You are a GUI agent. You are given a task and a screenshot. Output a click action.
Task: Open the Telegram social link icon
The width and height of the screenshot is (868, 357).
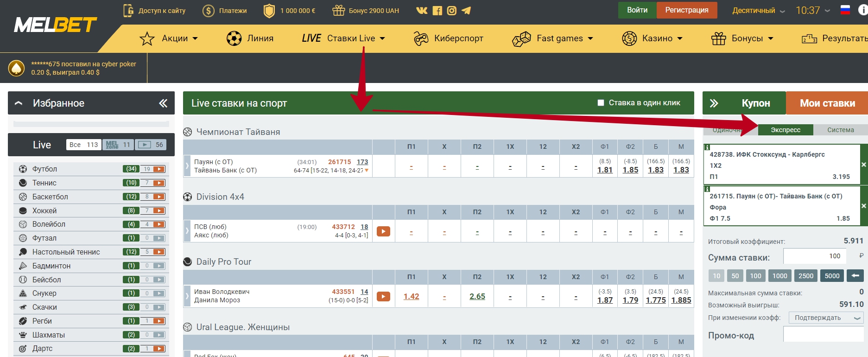click(466, 10)
